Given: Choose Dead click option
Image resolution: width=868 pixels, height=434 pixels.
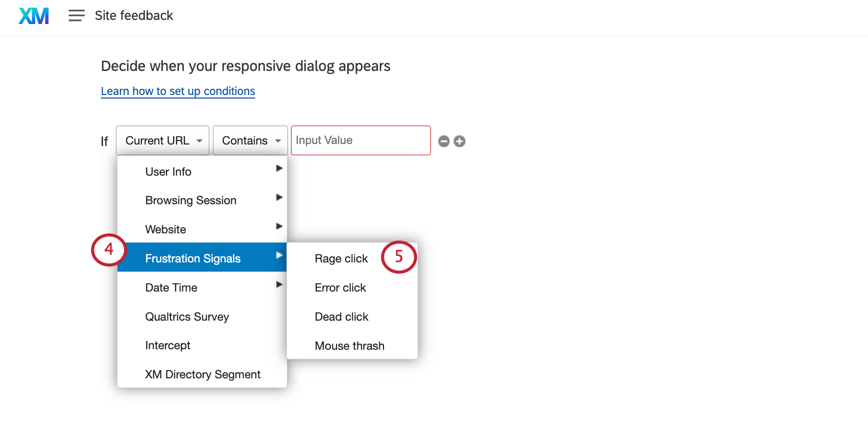Looking at the screenshot, I should (x=342, y=317).
